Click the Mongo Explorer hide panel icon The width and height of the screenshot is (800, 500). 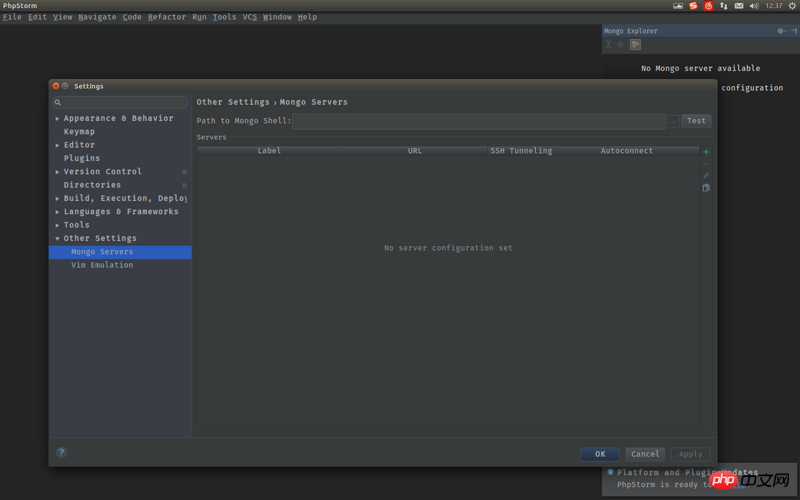click(792, 31)
